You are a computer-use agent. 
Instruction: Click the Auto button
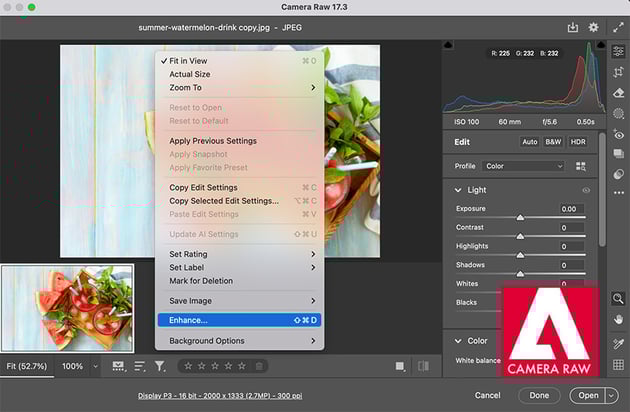(x=530, y=142)
